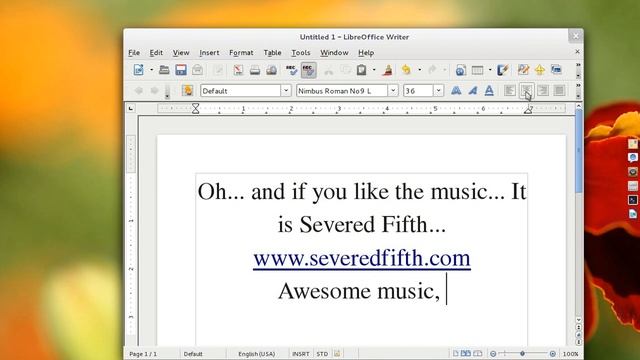640x360 pixels.
Task: Open the View menu
Action: point(181,53)
